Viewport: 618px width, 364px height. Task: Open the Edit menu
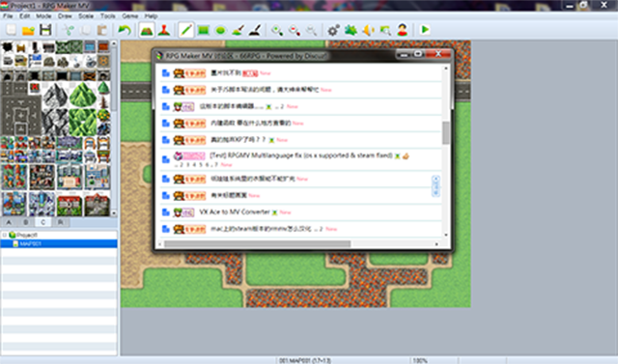coord(25,16)
